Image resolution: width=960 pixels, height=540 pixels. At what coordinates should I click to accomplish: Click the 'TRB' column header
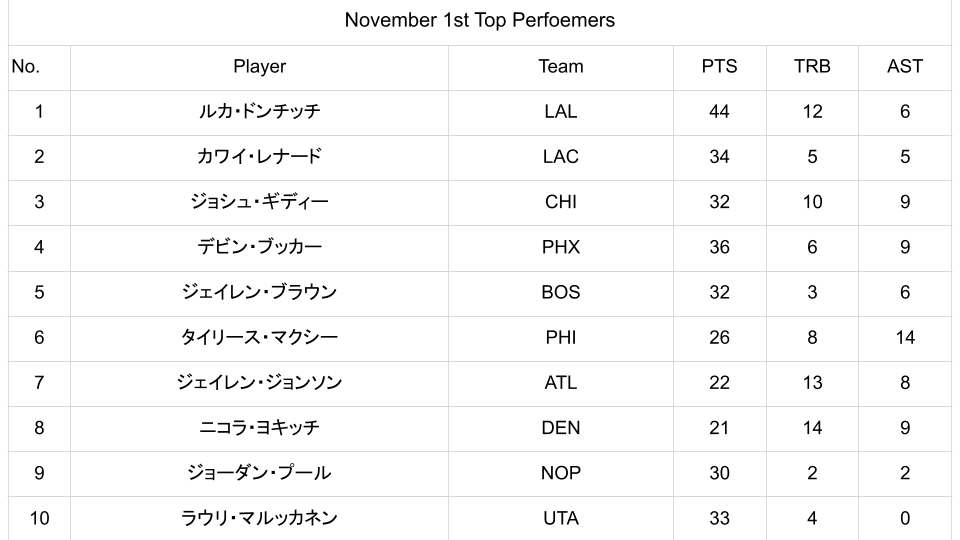click(812, 67)
